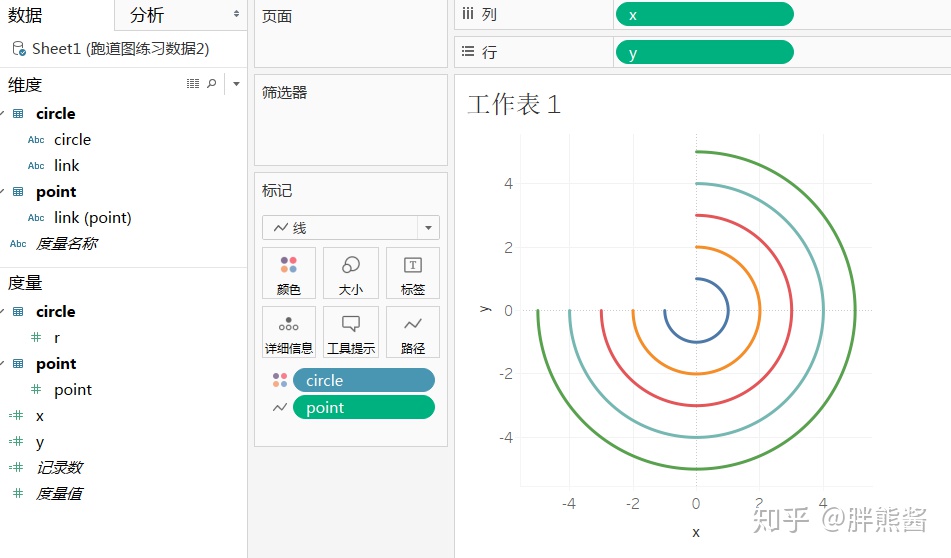This screenshot has width=951, height=558.
Task: Select data source Sheet1 (跑道图练习数据2)
Action: pyautogui.click(x=120, y=49)
